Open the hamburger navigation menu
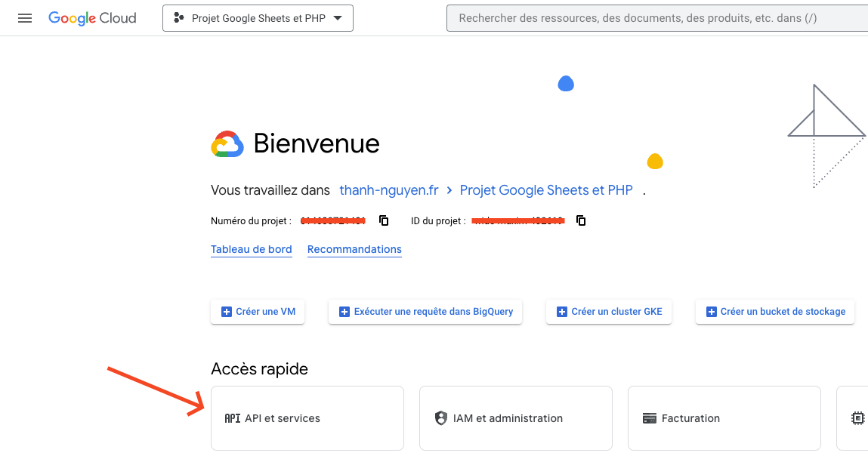 point(25,18)
